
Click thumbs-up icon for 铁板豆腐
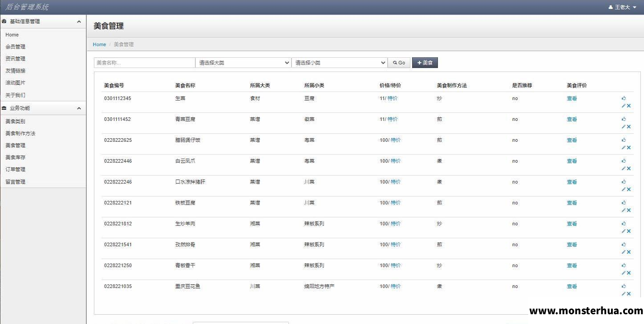(624, 203)
